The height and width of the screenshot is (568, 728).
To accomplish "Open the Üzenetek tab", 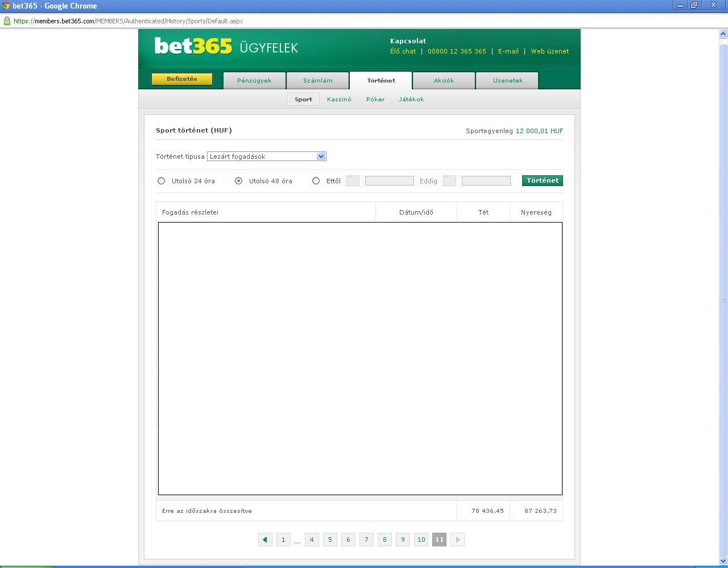I will 508,80.
